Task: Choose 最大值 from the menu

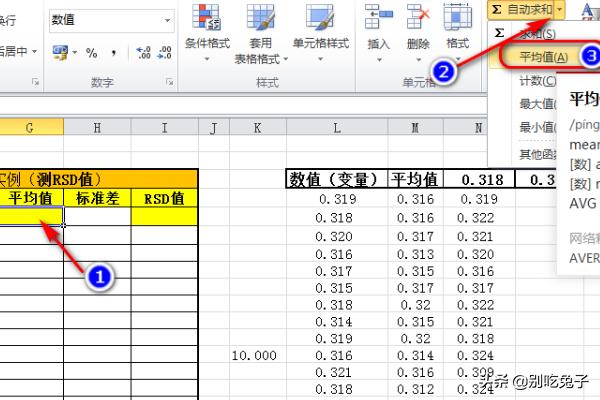Action: click(537, 104)
